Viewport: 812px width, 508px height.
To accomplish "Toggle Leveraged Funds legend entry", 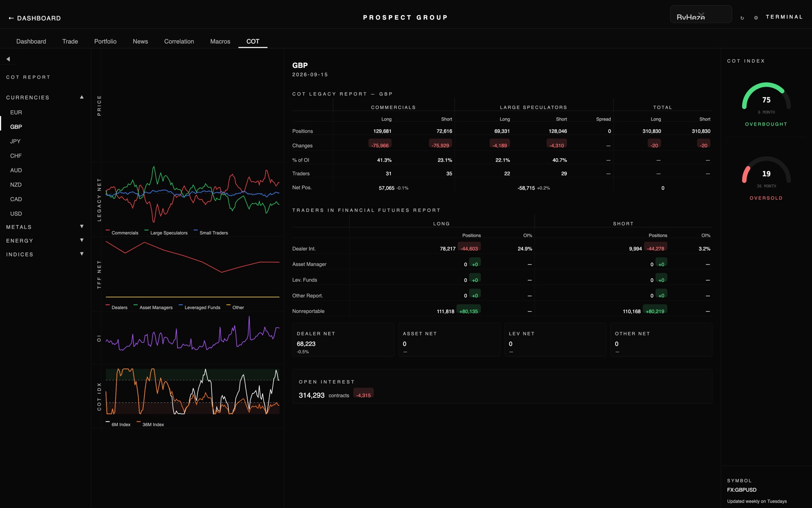I will tap(199, 308).
